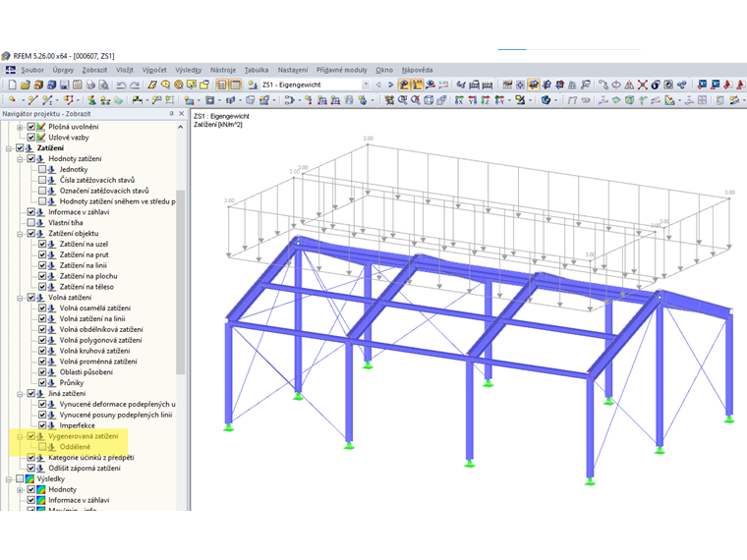Click the view in Z direction icon
Screen dimensions: 747x560
(x=486, y=100)
